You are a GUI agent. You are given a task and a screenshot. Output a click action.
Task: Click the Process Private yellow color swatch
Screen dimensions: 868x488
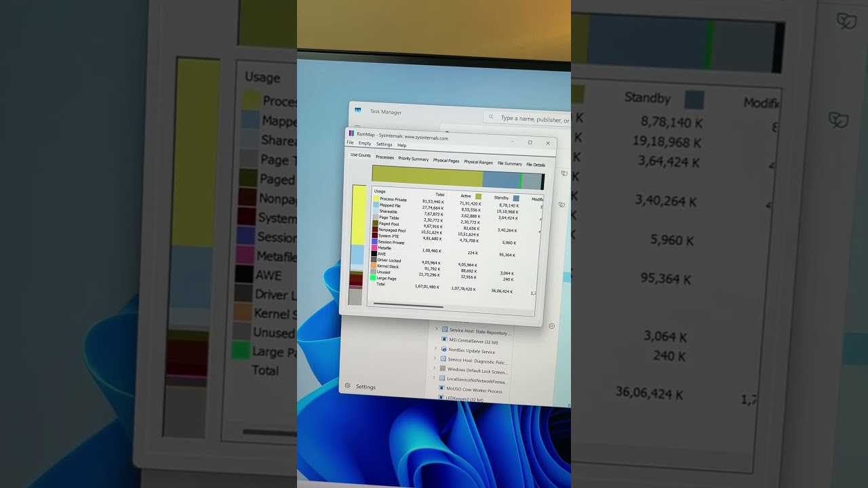tap(376, 198)
